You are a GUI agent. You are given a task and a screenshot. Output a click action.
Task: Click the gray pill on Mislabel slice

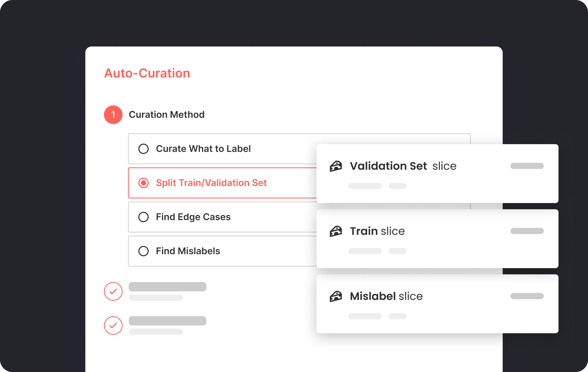pos(527,296)
